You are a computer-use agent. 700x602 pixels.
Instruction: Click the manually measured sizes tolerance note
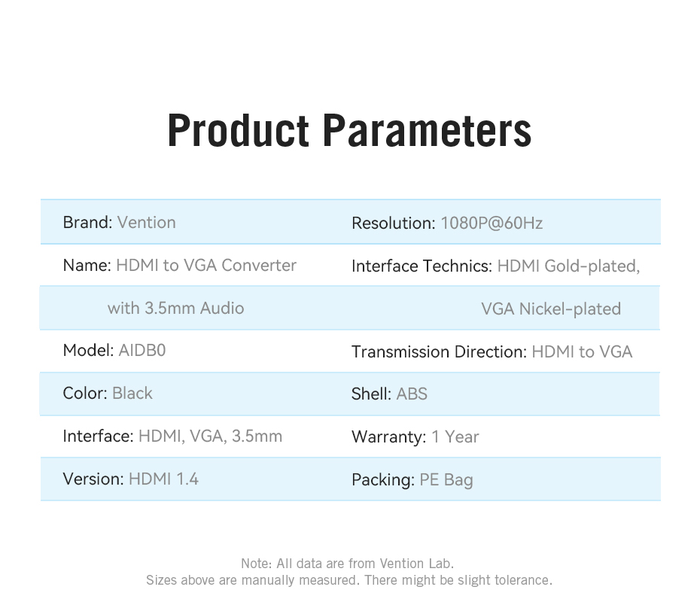pyautogui.click(x=349, y=580)
